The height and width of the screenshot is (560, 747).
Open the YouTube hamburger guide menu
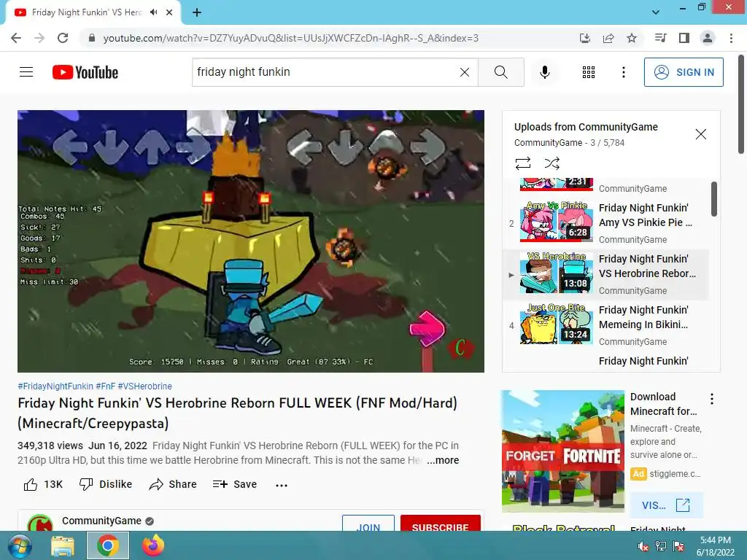(26, 72)
